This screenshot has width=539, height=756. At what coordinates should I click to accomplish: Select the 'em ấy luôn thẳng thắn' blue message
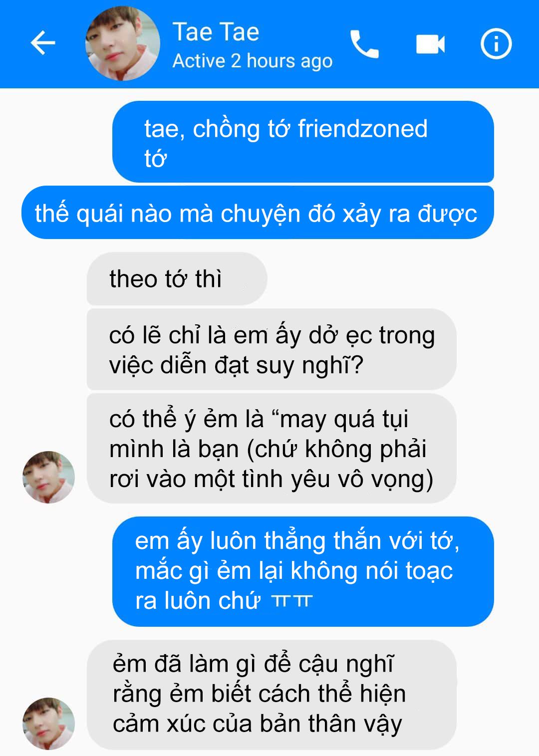(x=303, y=571)
